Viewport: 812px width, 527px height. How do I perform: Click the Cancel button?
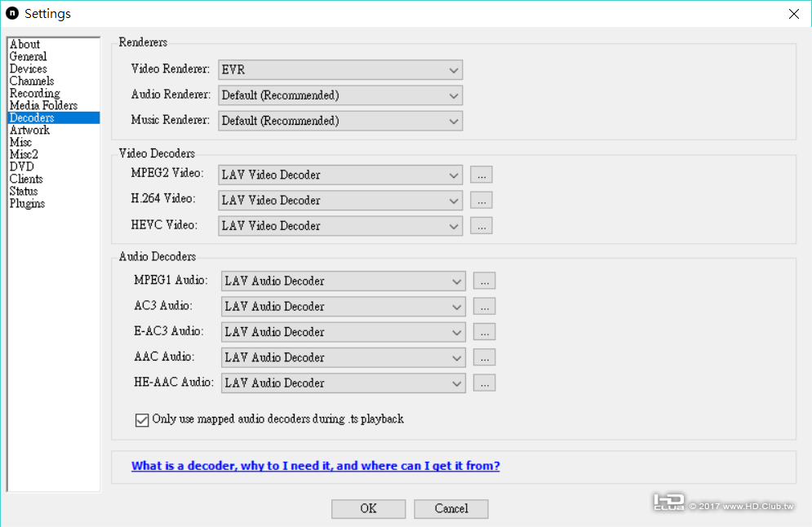tap(451, 509)
